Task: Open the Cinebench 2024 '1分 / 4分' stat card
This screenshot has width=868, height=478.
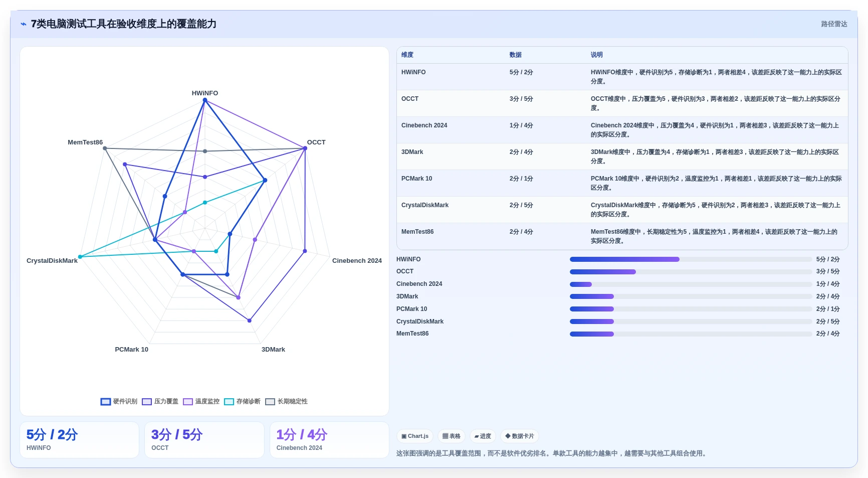Action: point(329,440)
